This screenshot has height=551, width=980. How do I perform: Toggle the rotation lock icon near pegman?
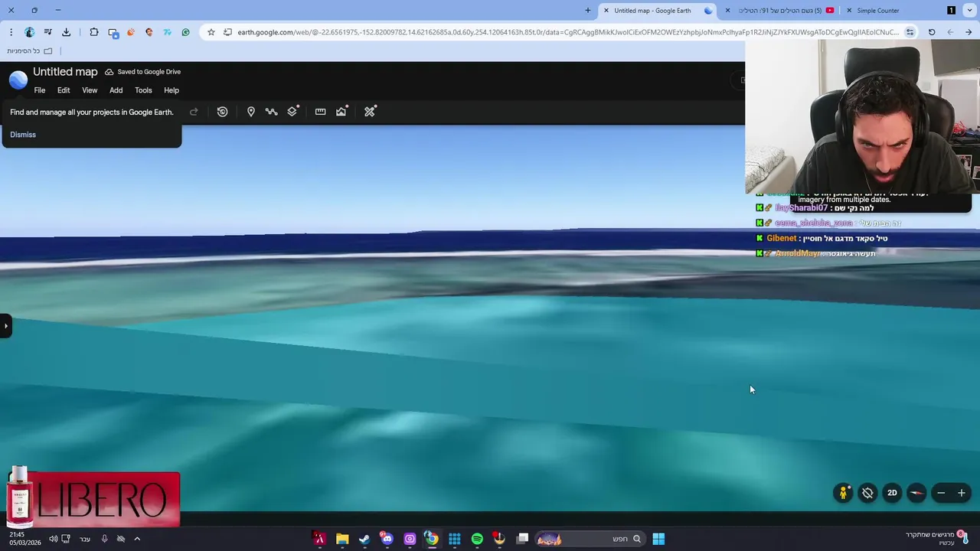point(867,493)
